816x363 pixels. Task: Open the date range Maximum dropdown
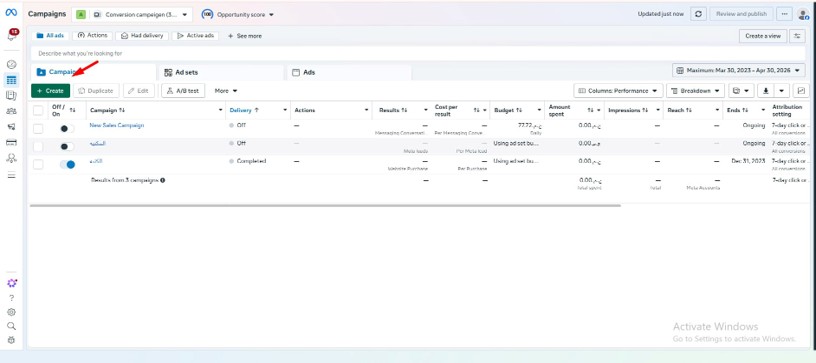738,70
